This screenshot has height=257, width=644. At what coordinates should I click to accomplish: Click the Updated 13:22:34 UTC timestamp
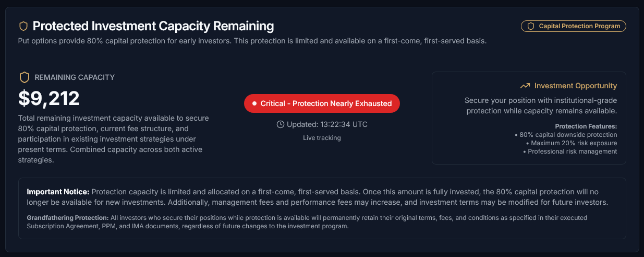coord(326,124)
